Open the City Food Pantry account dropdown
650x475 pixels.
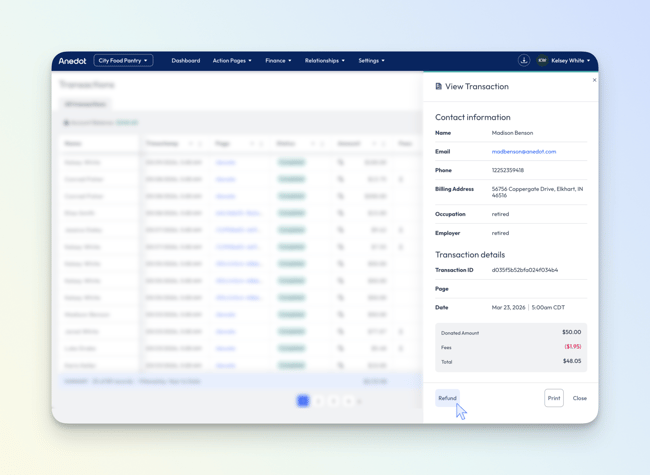tap(123, 61)
